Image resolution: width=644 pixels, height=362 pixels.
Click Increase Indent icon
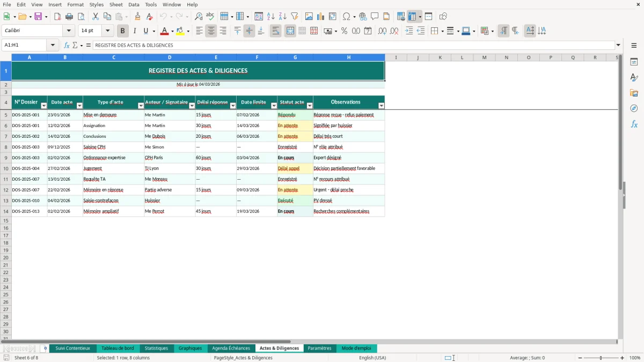coord(409,31)
